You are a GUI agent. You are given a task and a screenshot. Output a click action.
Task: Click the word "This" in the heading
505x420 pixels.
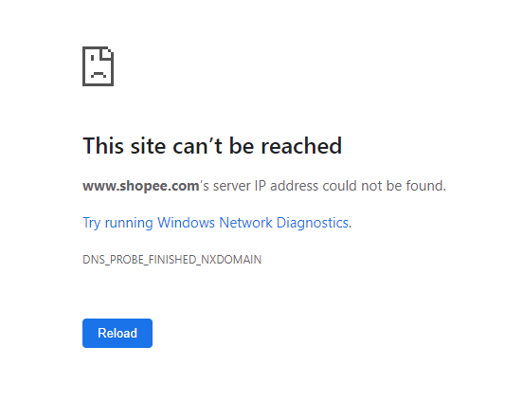(x=103, y=146)
